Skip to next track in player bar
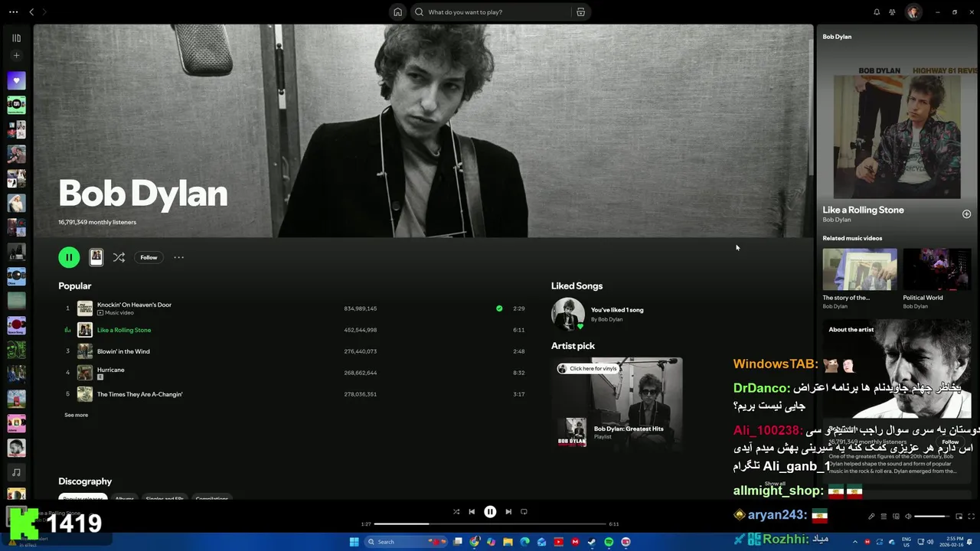This screenshot has width=980, height=551. tap(508, 512)
